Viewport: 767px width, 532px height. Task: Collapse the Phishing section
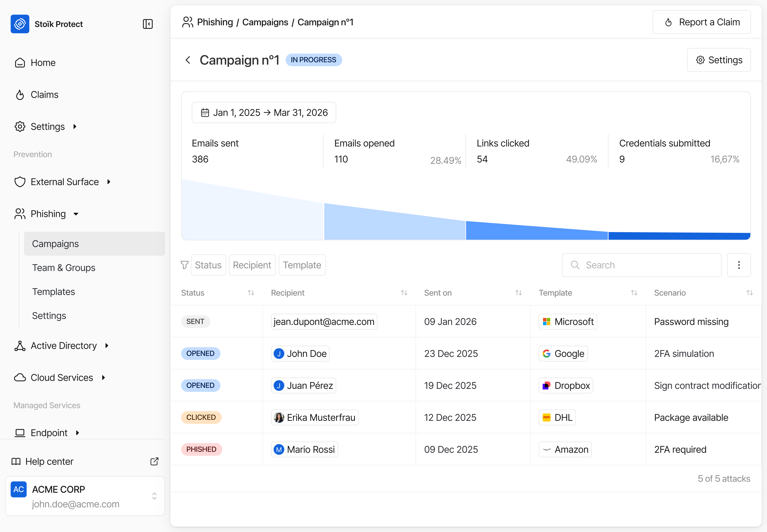[x=48, y=214]
